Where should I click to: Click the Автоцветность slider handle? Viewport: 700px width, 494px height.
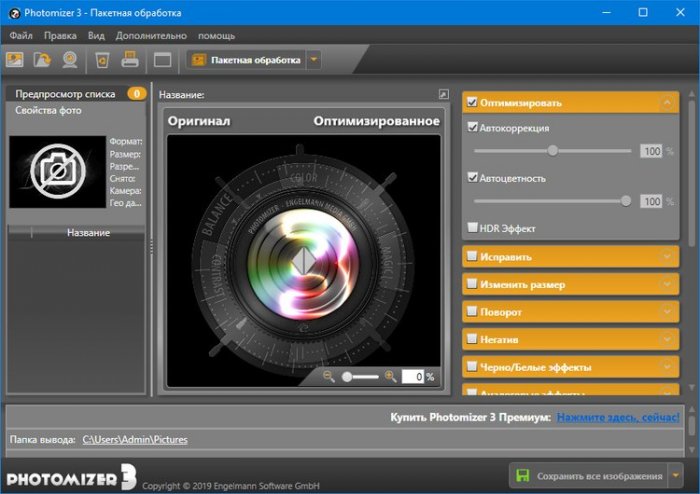[x=626, y=201]
